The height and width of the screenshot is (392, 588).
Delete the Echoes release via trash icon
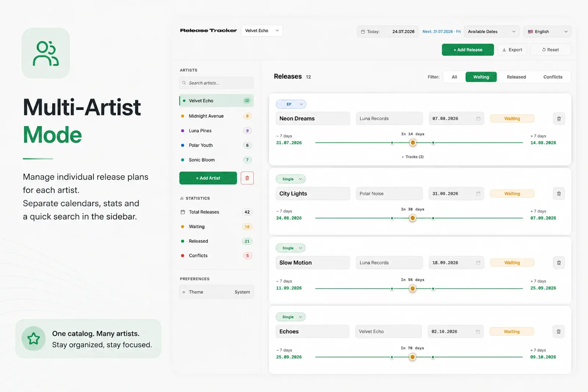click(x=558, y=331)
